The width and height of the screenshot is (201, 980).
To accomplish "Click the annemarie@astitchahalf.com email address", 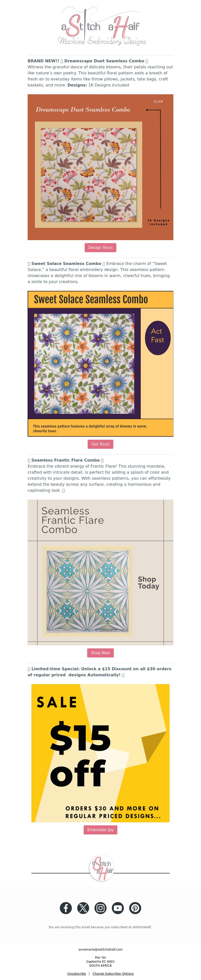I will click(100, 949).
